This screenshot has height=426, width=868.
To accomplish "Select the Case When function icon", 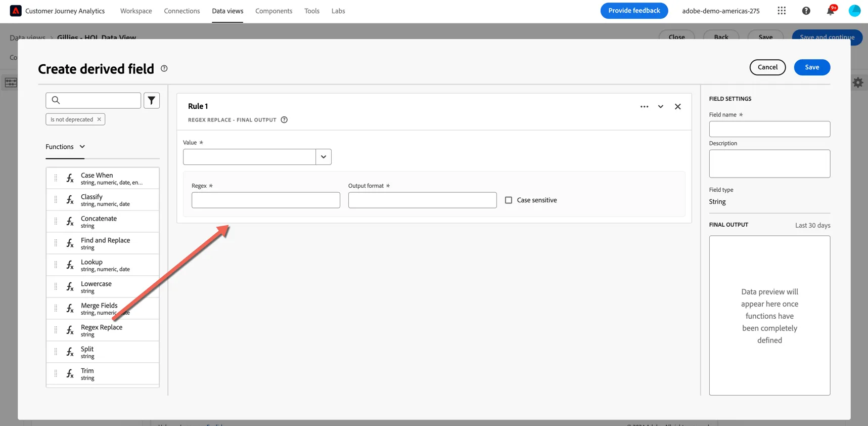I will pos(70,178).
